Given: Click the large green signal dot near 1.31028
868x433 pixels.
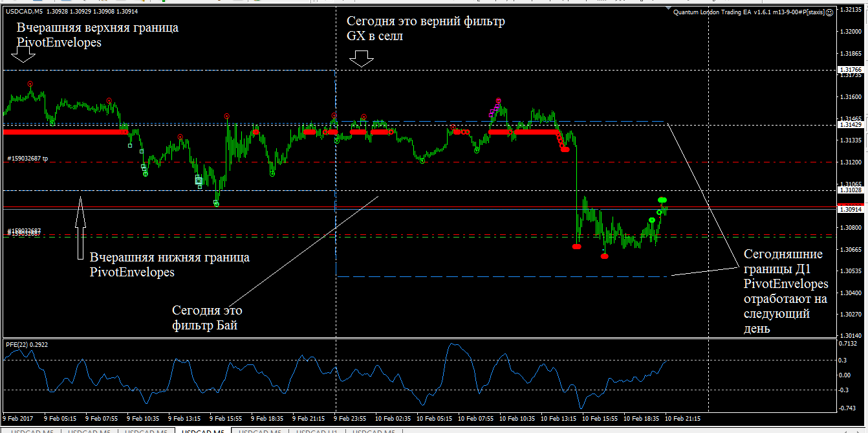Looking at the screenshot, I should 662,200.
